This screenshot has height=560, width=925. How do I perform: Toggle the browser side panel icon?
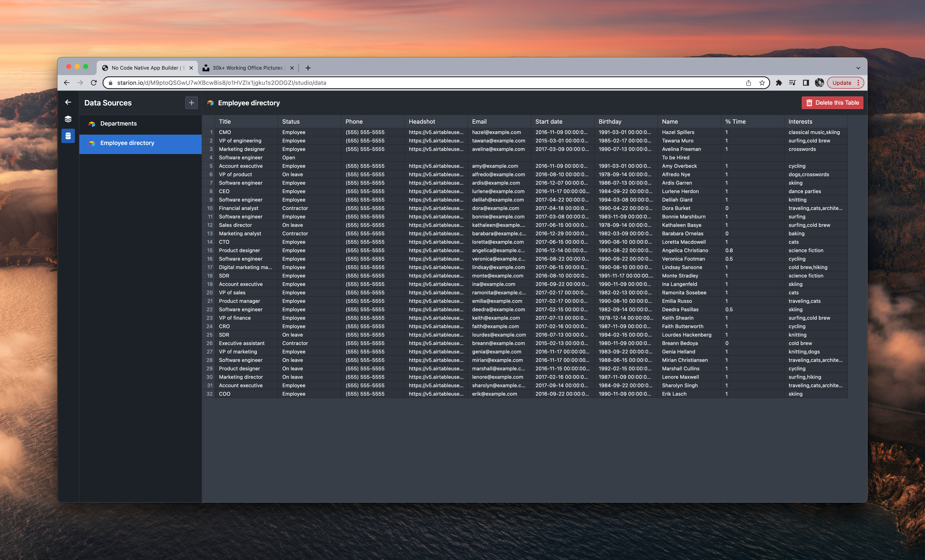point(806,83)
